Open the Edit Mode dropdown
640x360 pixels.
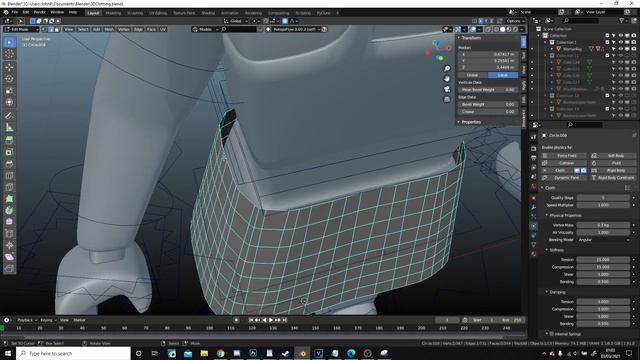21,29
